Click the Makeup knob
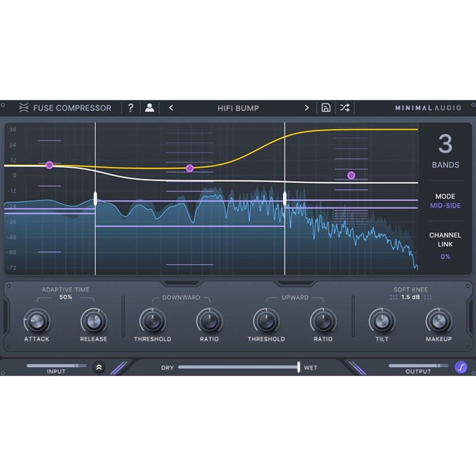The image size is (476, 476). click(439, 321)
